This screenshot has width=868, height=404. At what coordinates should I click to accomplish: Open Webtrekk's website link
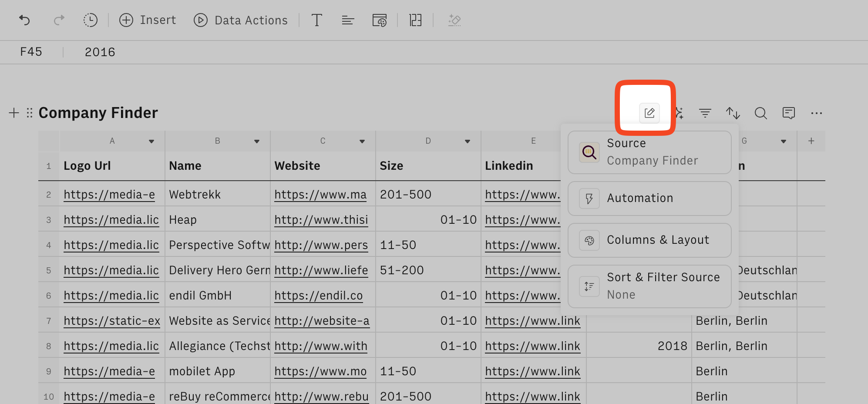[x=320, y=195]
